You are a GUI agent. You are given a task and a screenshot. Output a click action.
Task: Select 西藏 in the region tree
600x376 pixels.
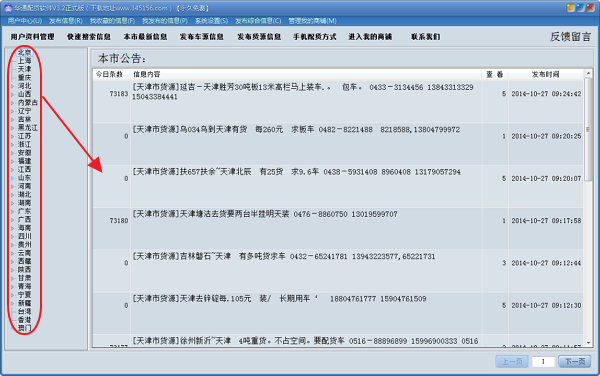coord(24,261)
